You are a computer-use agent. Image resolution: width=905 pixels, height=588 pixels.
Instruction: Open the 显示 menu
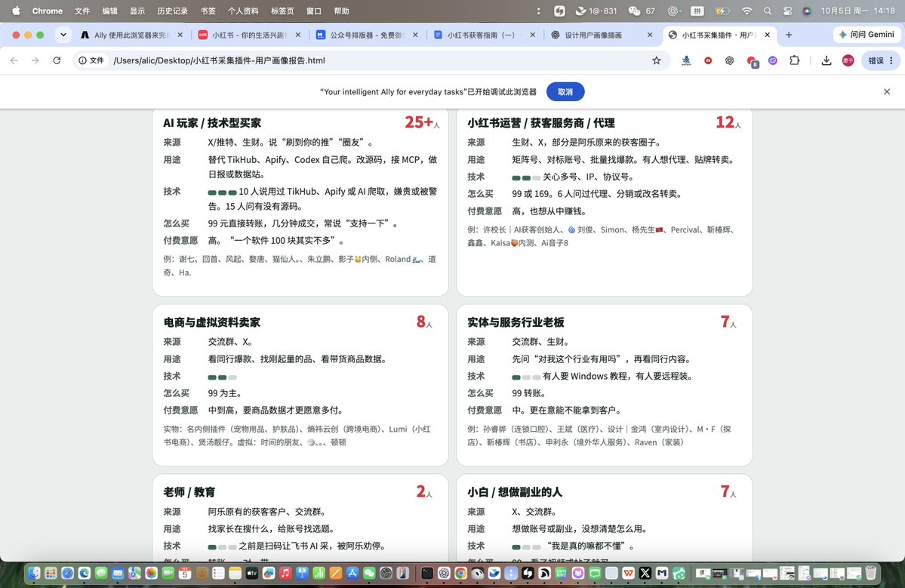point(137,11)
